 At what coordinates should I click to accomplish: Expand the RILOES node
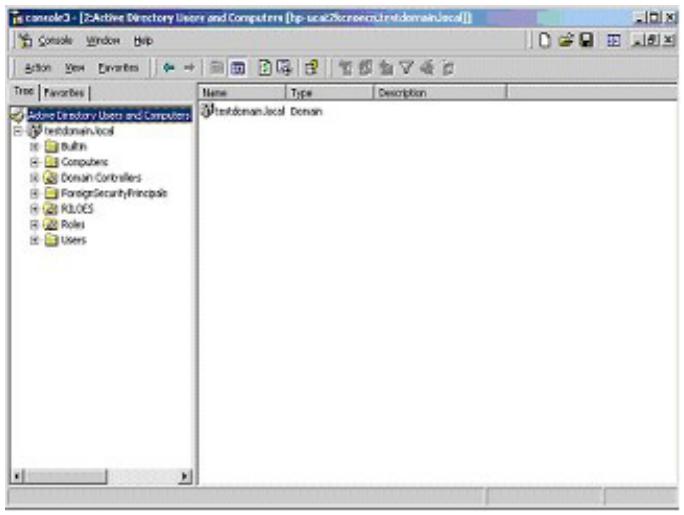[x=34, y=209]
